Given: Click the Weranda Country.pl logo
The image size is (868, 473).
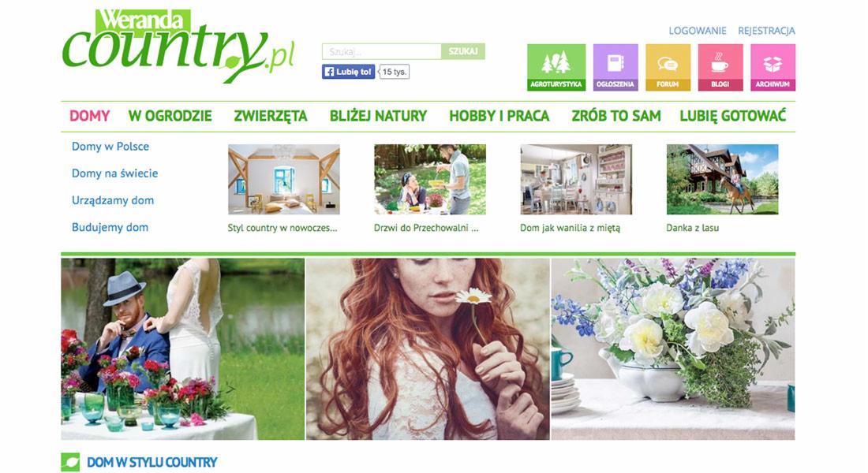Looking at the screenshot, I should pyautogui.click(x=178, y=47).
